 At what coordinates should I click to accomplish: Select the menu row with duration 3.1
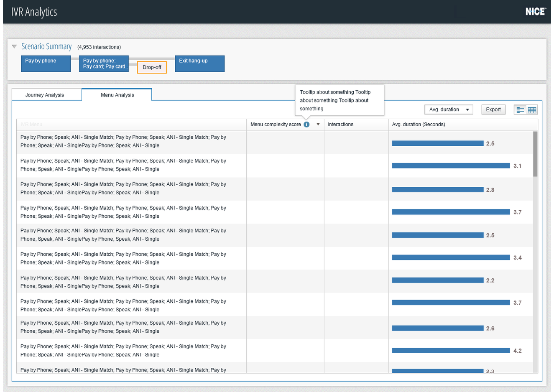275,166
